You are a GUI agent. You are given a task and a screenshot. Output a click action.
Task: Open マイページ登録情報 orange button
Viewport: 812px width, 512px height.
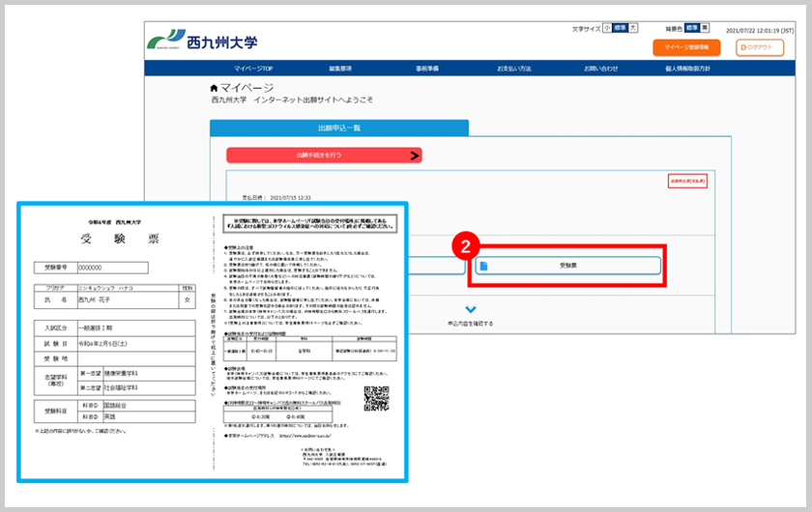pyautogui.click(x=686, y=47)
